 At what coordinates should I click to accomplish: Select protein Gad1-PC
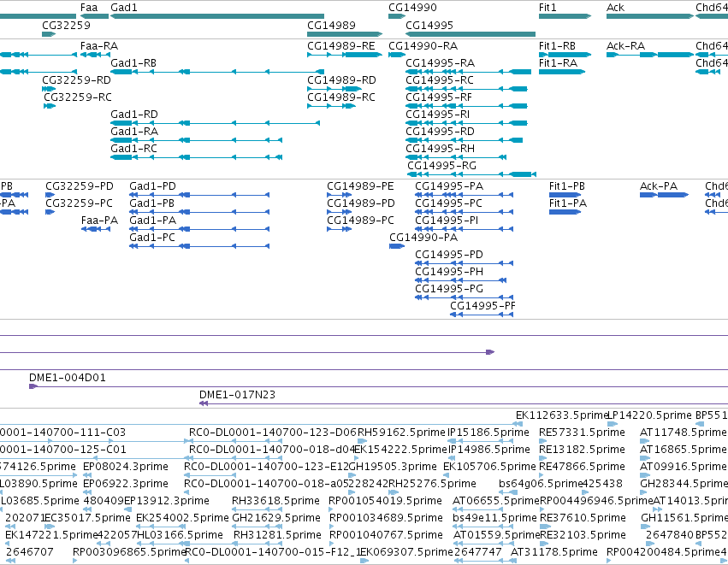pyautogui.click(x=152, y=238)
